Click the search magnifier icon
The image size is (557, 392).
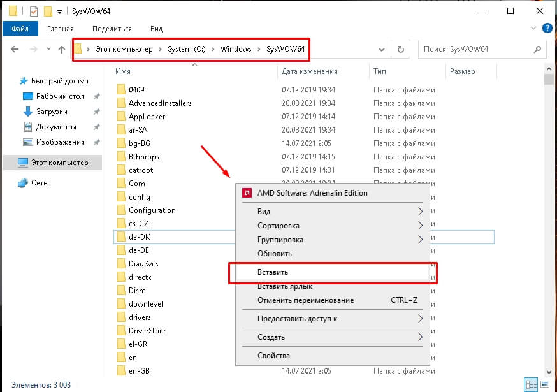538,49
